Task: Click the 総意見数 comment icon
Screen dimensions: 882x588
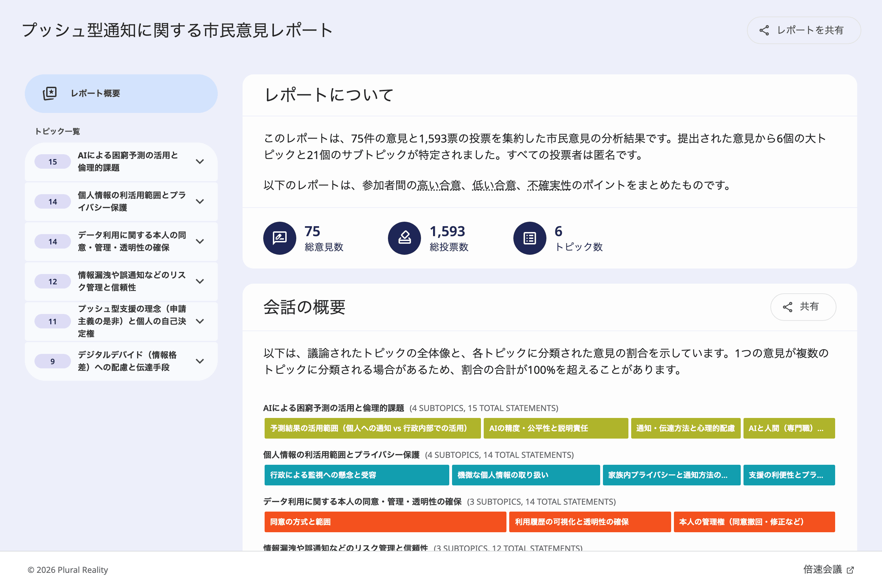Action: [280, 238]
